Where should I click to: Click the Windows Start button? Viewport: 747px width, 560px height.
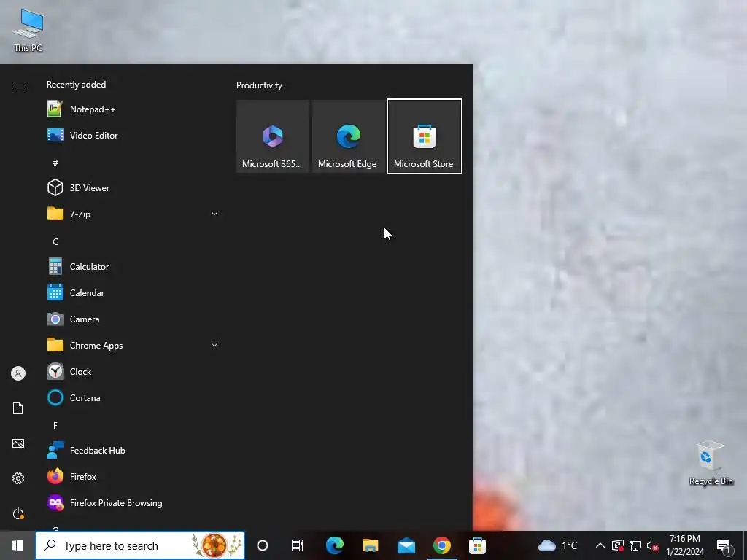[x=18, y=545]
